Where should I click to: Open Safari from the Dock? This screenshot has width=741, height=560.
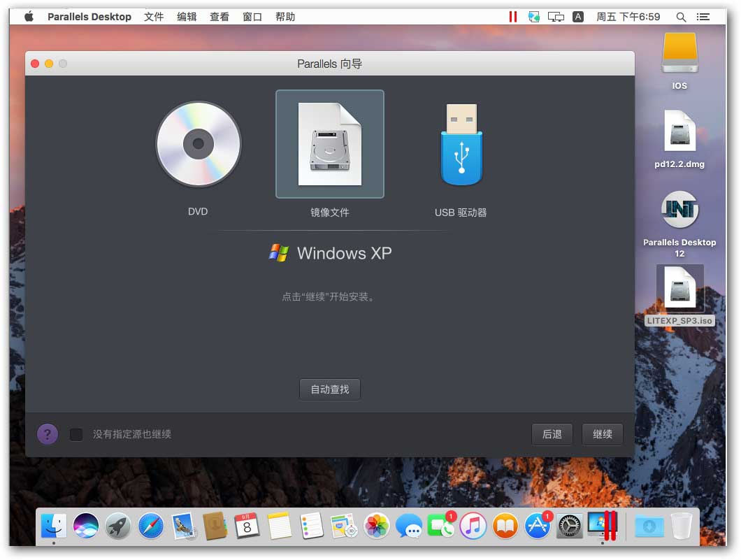click(x=150, y=525)
